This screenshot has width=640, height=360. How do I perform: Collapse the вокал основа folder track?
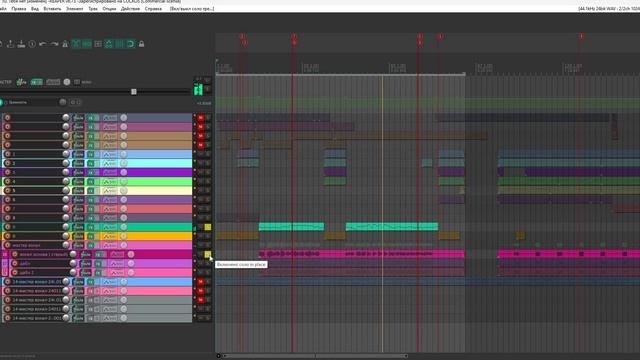tap(5, 254)
